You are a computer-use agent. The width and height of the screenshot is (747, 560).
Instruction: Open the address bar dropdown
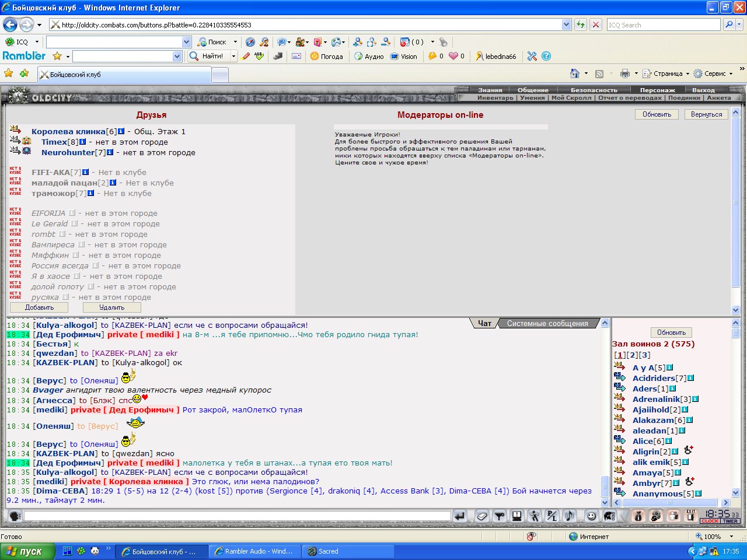pos(566,24)
